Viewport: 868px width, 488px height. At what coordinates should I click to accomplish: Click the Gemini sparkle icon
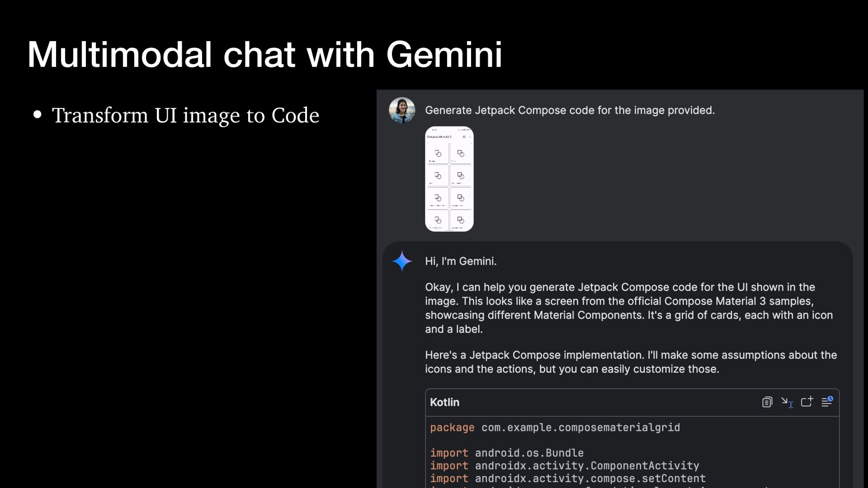tap(402, 261)
